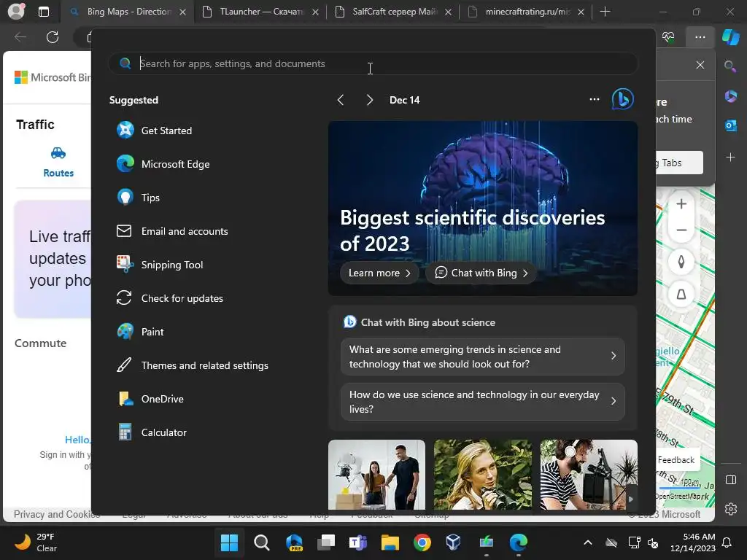This screenshot has height=560, width=747.
Task: Close the TLauncher tab
Action: 315,12
